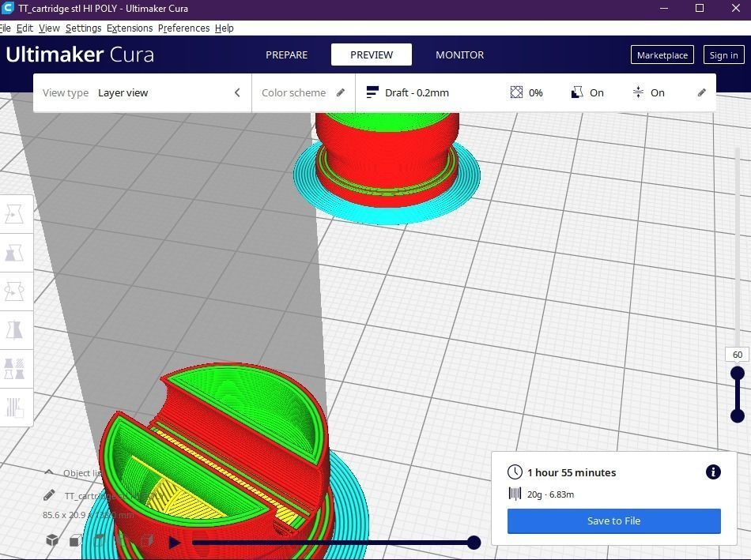This screenshot has width=751, height=560.
Task: Click the support icon showing On
Action: pyautogui.click(x=577, y=92)
